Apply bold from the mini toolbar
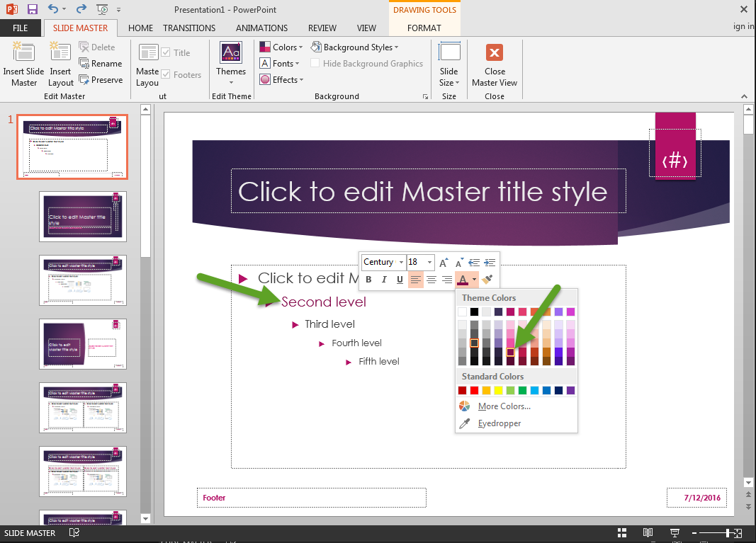 [x=368, y=280]
